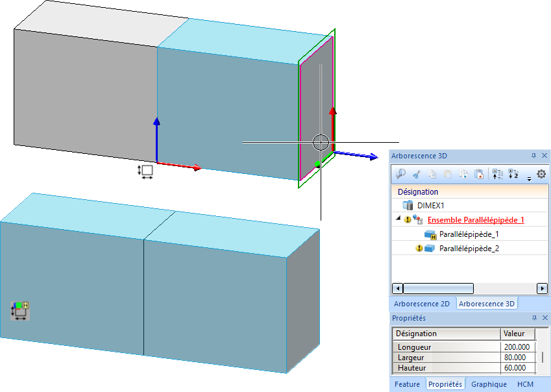Select the DIMEX1 drawing node
551x392 pixels.
[x=430, y=206]
